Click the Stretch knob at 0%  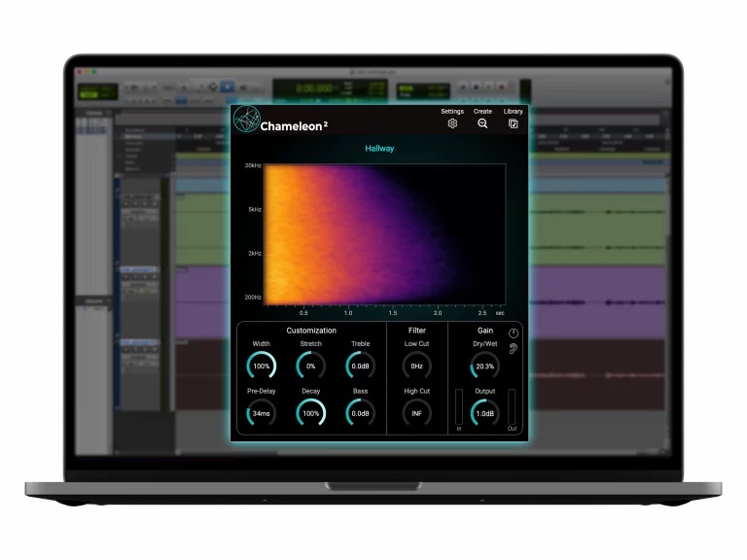[310, 367]
